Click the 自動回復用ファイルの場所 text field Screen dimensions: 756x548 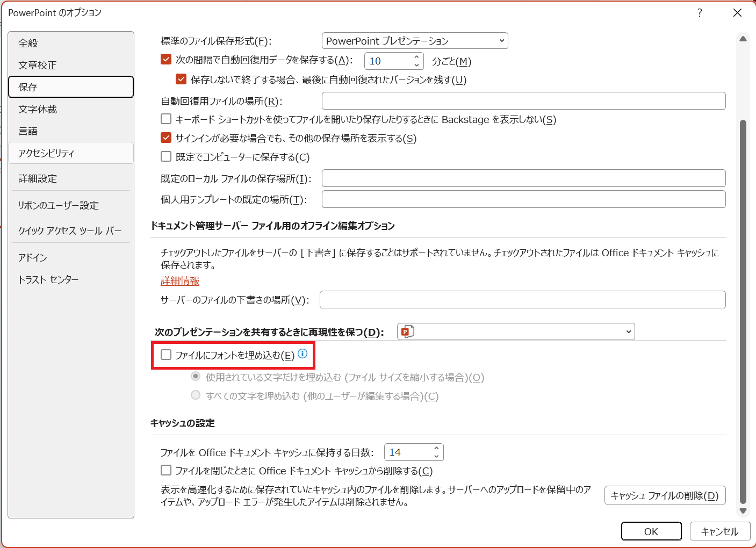pos(524,101)
